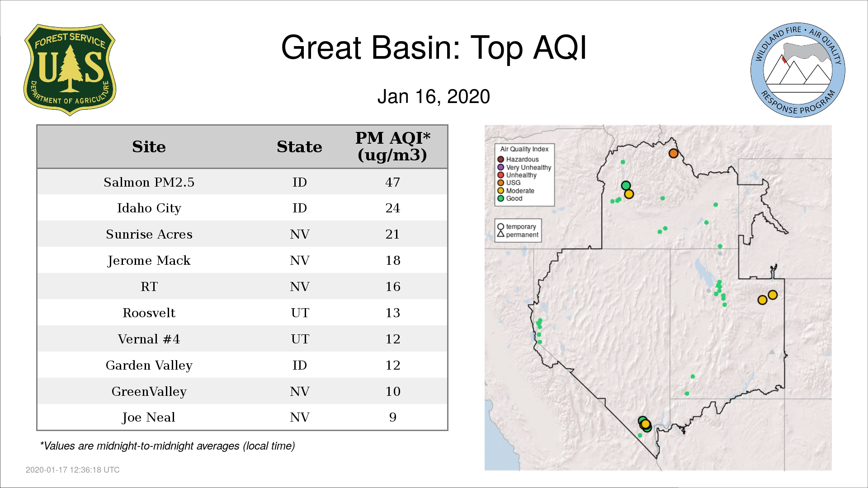Click the 'Great Basin: Top AQI' title
This screenshot has width=868, height=488.
(434, 47)
